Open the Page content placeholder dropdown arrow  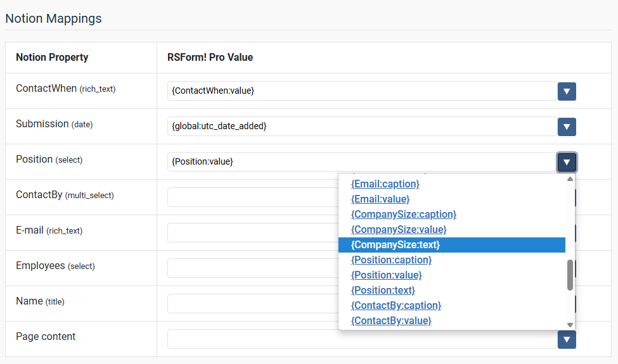(x=566, y=339)
